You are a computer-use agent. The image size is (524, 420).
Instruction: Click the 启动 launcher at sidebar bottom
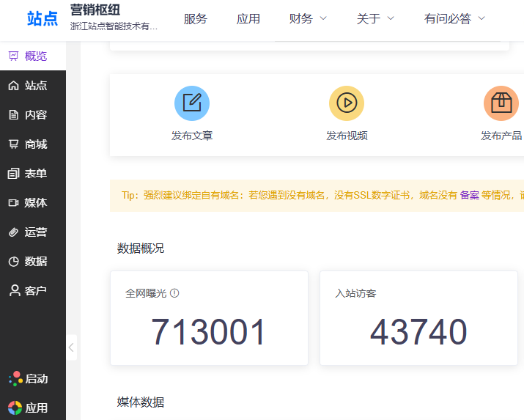point(29,379)
